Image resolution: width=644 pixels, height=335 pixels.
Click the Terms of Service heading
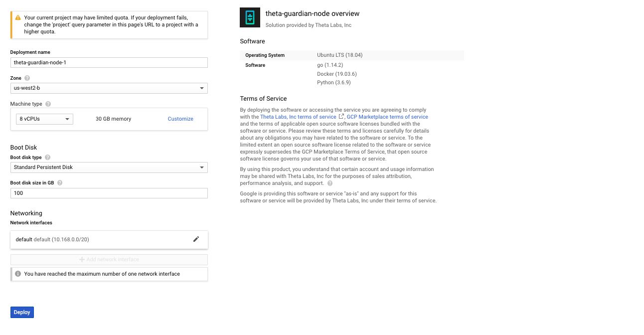point(263,99)
